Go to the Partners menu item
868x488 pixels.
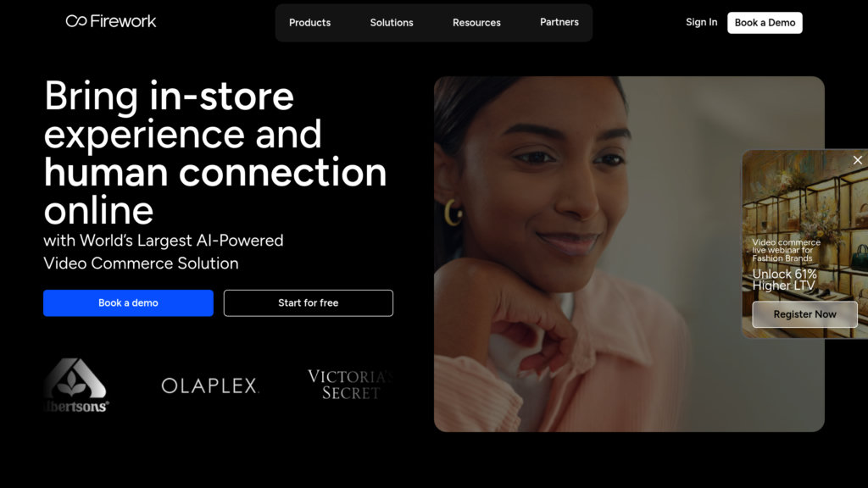(559, 22)
